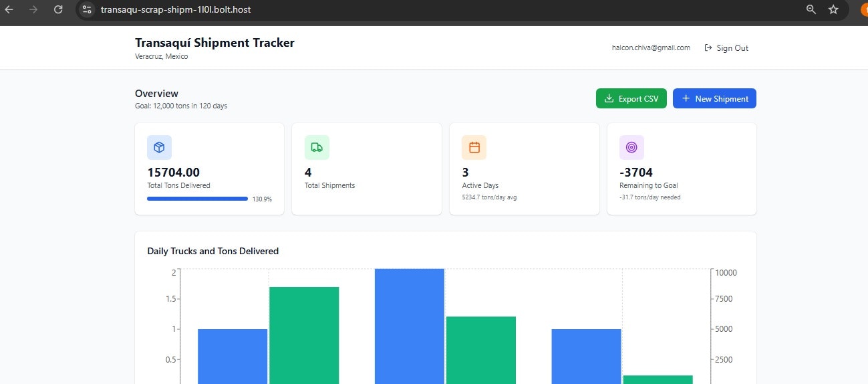Click the Transaquí Shipment Tracker title

pos(214,43)
